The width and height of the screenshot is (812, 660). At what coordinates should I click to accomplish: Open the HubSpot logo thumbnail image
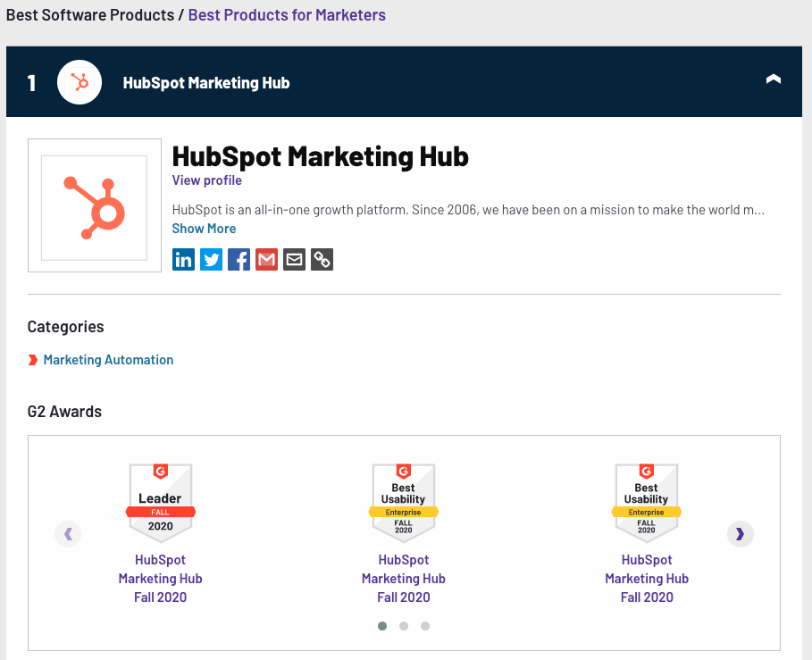pos(94,205)
